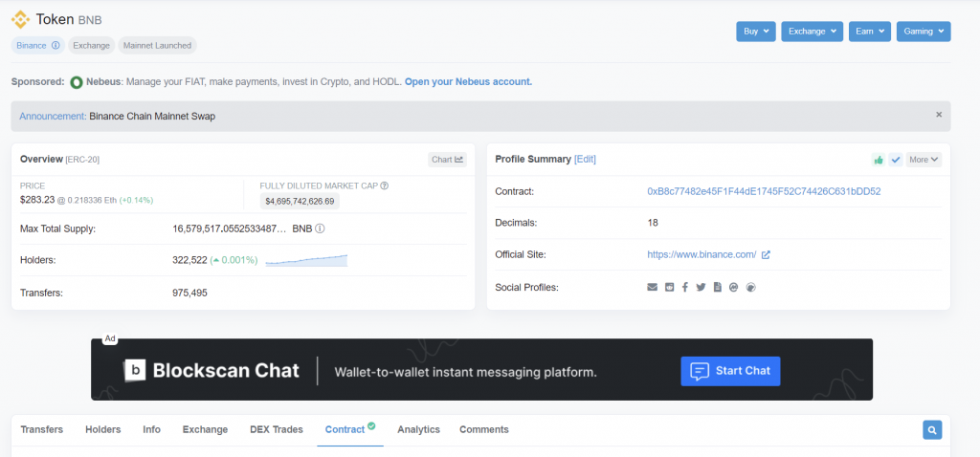
Task: Follow the Open your Nebeus account link
Action: [x=468, y=82]
